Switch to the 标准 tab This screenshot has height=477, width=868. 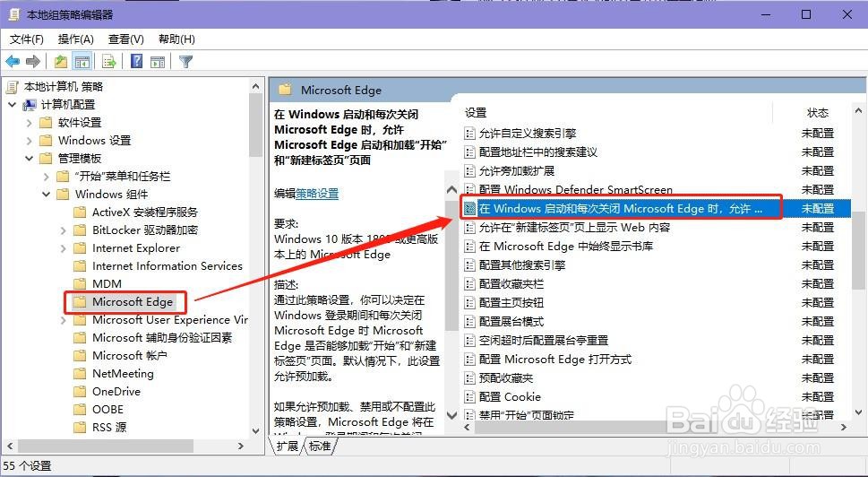[320, 447]
